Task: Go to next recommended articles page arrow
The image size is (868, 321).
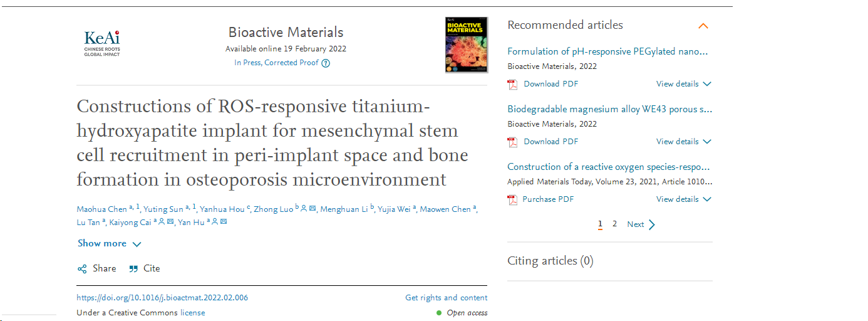Action: [x=652, y=224]
